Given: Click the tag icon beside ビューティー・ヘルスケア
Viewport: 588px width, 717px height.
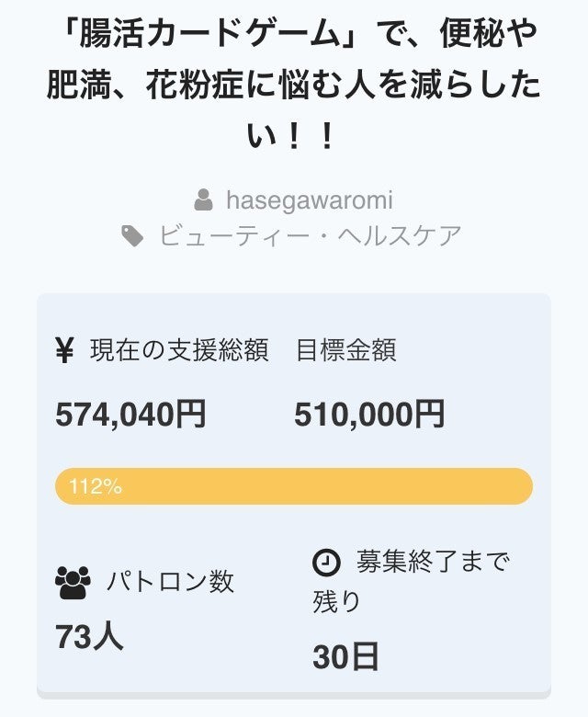Looking at the screenshot, I should 133,236.
